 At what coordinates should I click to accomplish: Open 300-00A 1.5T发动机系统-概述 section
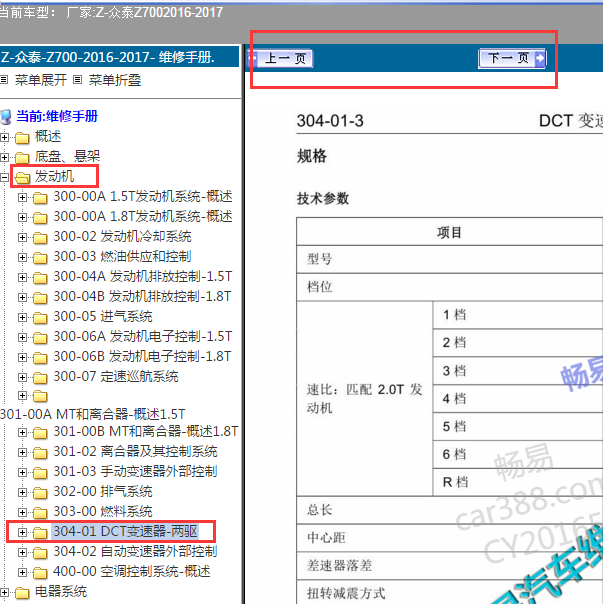[x=143, y=196]
